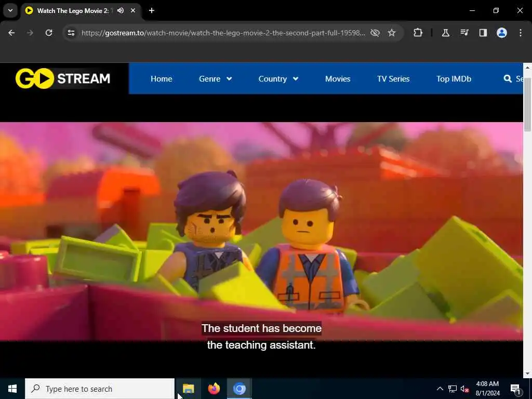The width and height of the screenshot is (532, 399).
Task: Close the Lego Movie 2 tab
Action: tap(133, 10)
